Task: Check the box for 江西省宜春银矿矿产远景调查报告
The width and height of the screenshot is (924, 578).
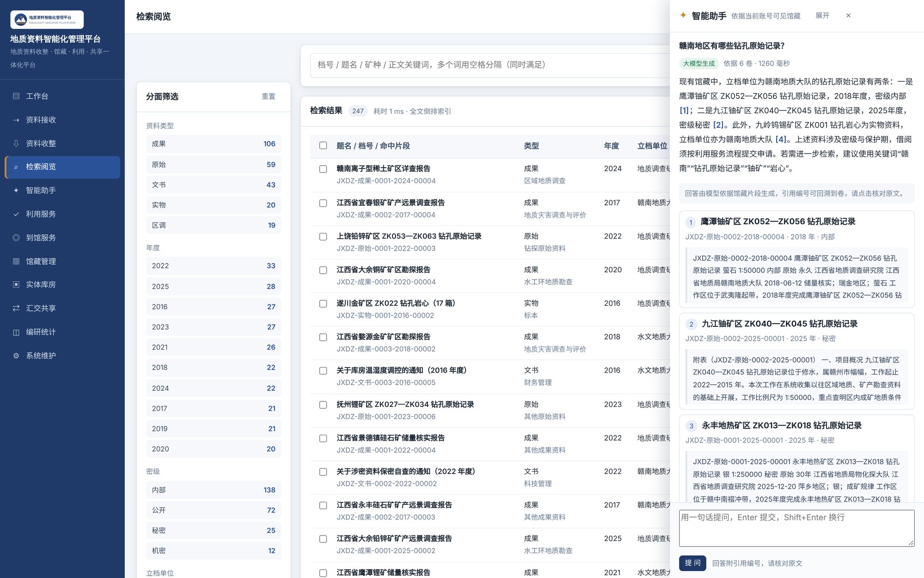Action: pos(323,203)
